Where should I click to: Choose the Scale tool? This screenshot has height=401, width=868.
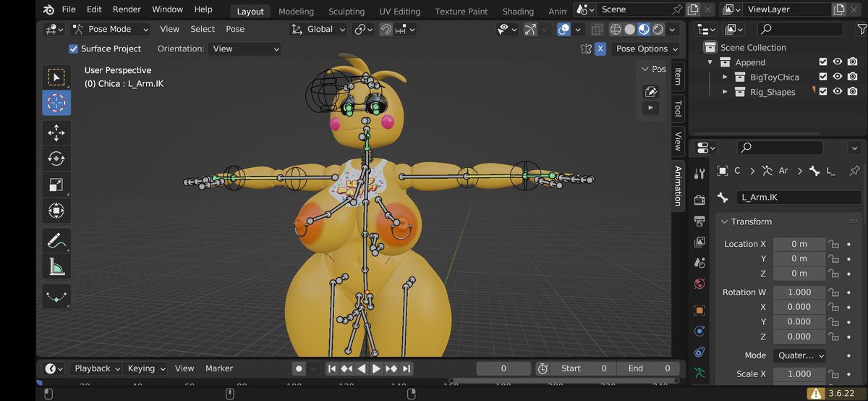pyautogui.click(x=56, y=184)
